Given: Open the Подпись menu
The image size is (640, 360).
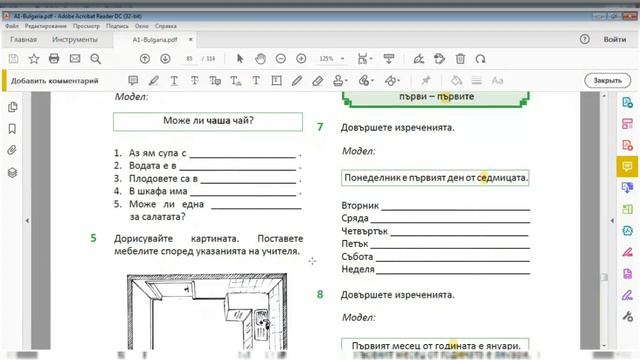Looking at the screenshot, I should [x=117, y=26].
